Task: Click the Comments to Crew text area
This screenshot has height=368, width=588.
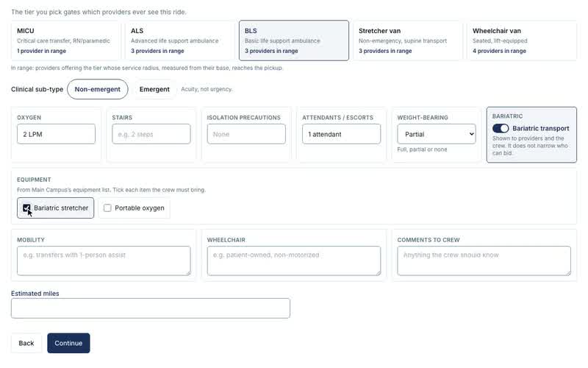Action: (x=484, y=261)
